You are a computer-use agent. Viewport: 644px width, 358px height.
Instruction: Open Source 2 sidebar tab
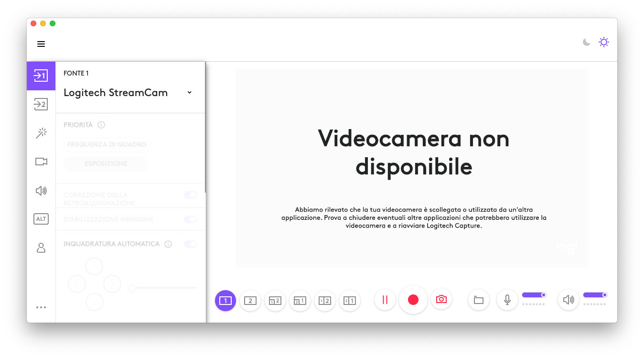coord(41,104)
